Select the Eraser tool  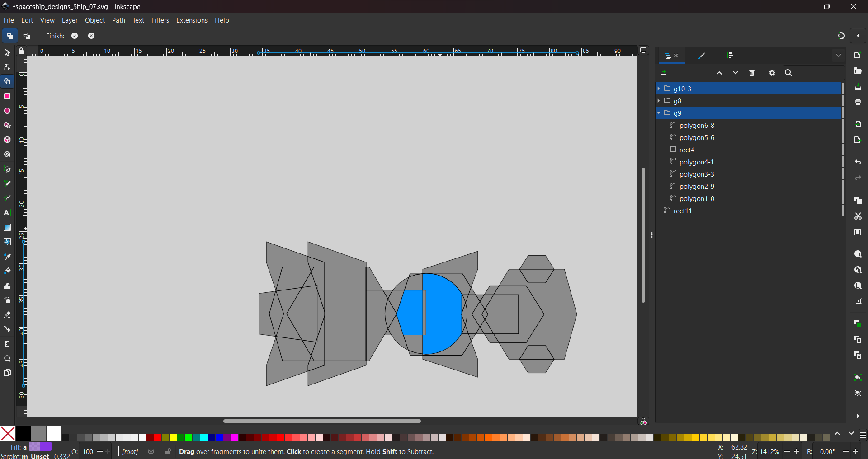[7, 315]
